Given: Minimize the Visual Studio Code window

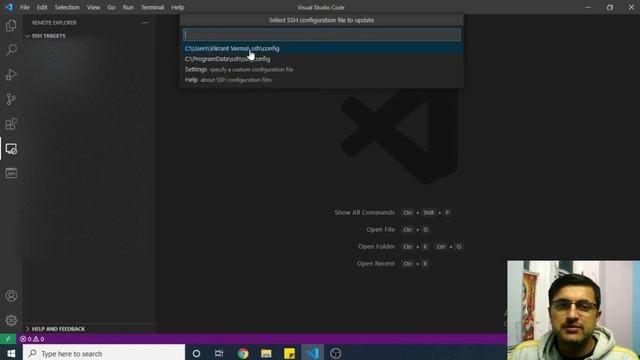Looking at the screenshot, I should [588, 7].
